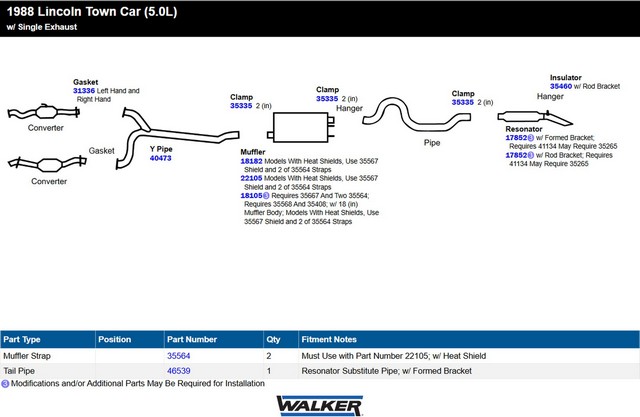Click the 1988 Lincoln Town Car title

[92, 11]
